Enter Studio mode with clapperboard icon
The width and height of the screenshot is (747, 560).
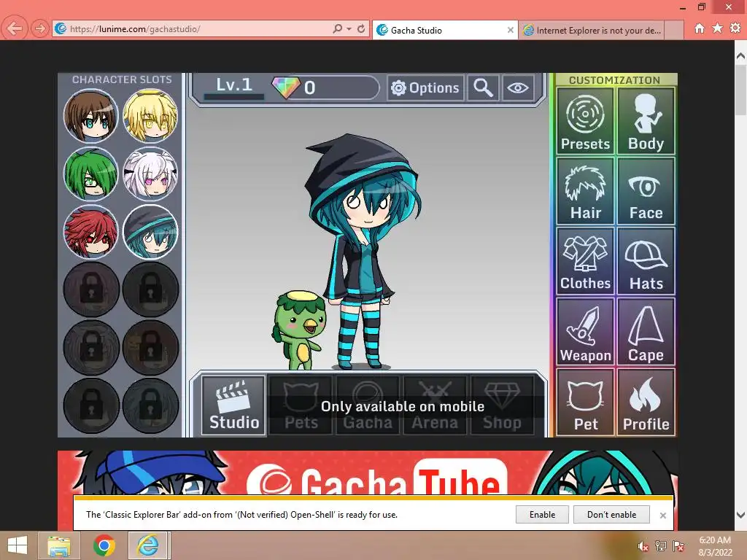pos(233,405)
